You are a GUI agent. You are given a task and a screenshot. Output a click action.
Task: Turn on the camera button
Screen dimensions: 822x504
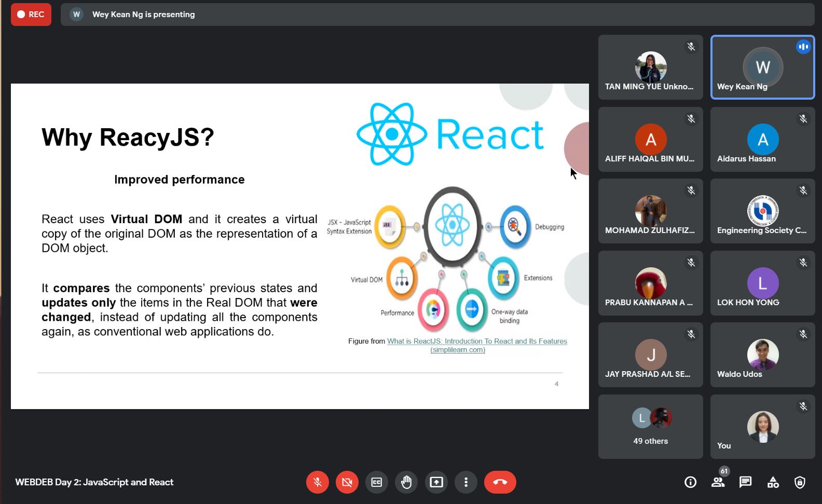click(x=347, y=482)
